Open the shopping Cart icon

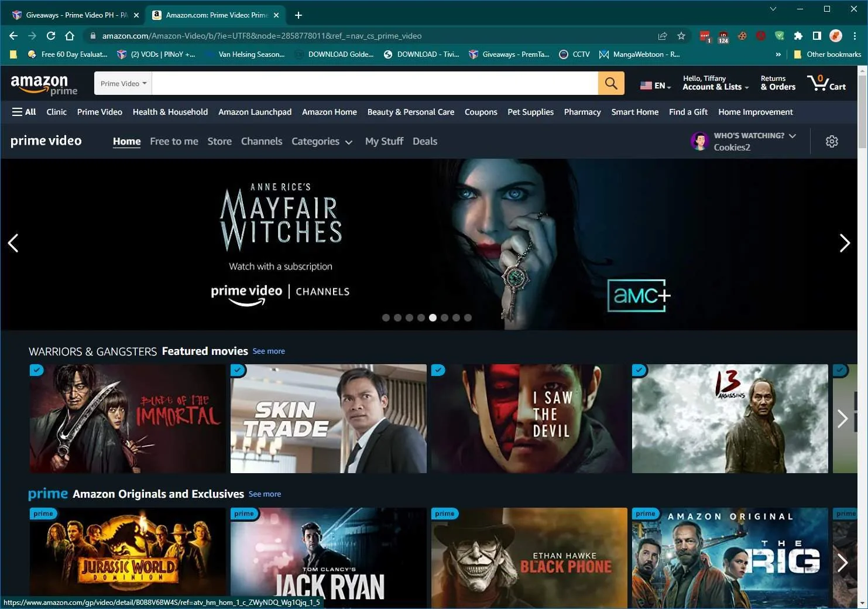coord(826,83)
